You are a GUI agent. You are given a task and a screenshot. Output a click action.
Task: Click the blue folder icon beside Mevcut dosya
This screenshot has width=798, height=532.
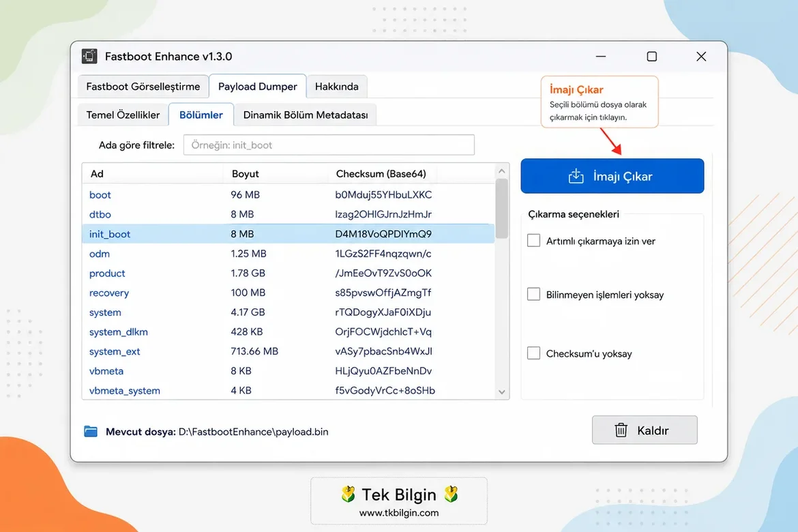pyautogui.click(x=91, y=431)
